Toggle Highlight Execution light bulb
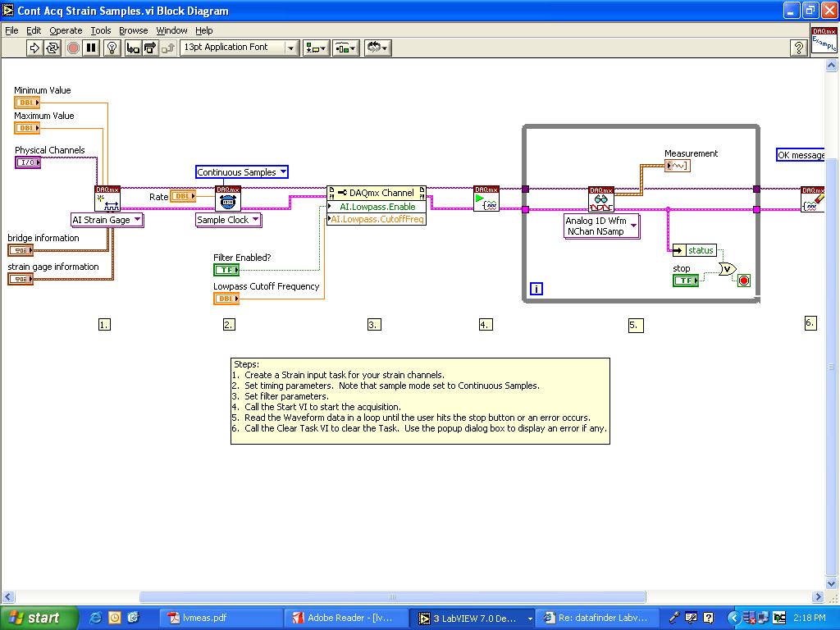Screen dimensions: 840x630 point(112,48)
